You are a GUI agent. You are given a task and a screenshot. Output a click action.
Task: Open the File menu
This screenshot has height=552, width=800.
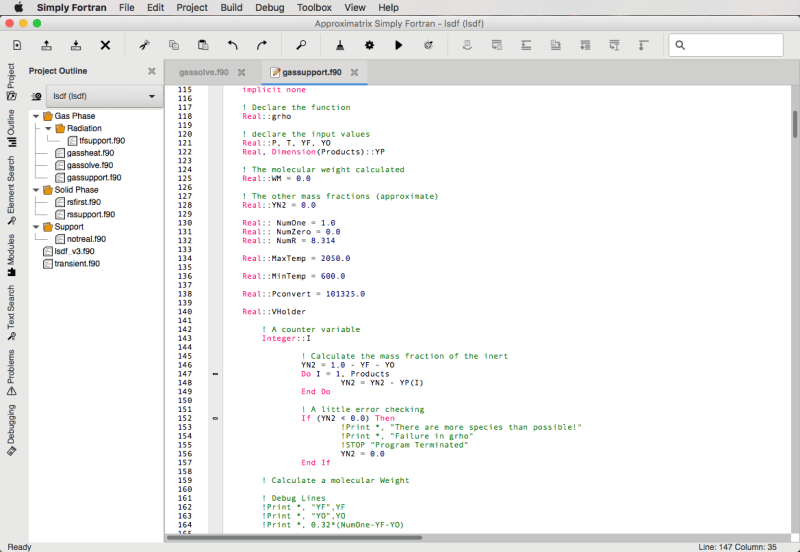coord(127,8)
